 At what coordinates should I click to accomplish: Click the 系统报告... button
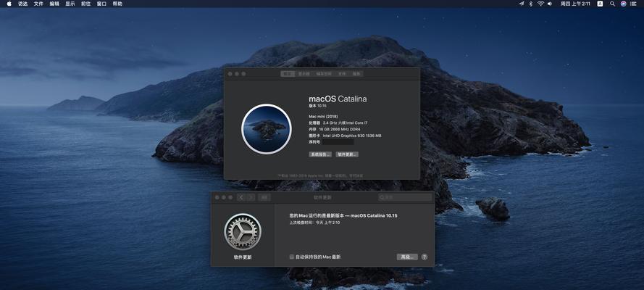tap(320, 154)
